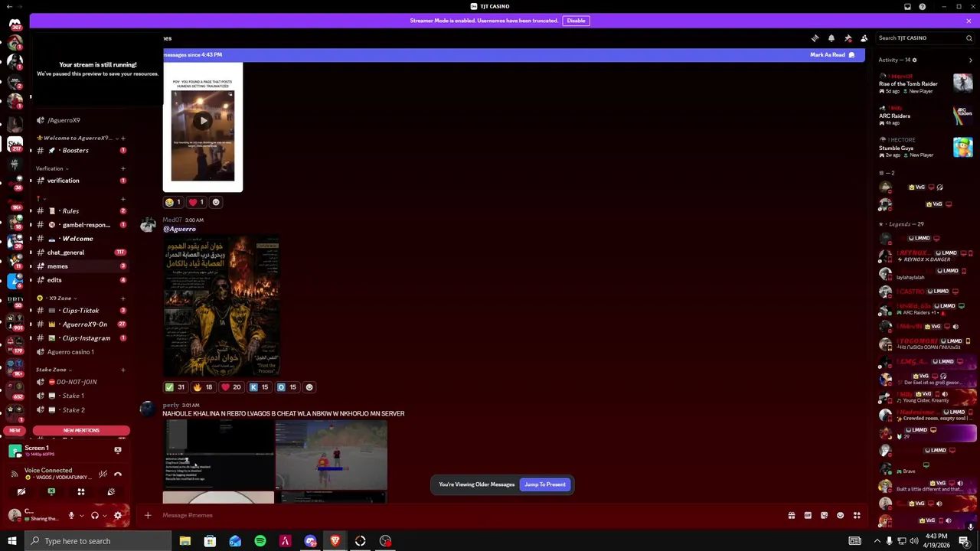Open User Settings gear icon

pyautogui.click(x=118, y=516)
